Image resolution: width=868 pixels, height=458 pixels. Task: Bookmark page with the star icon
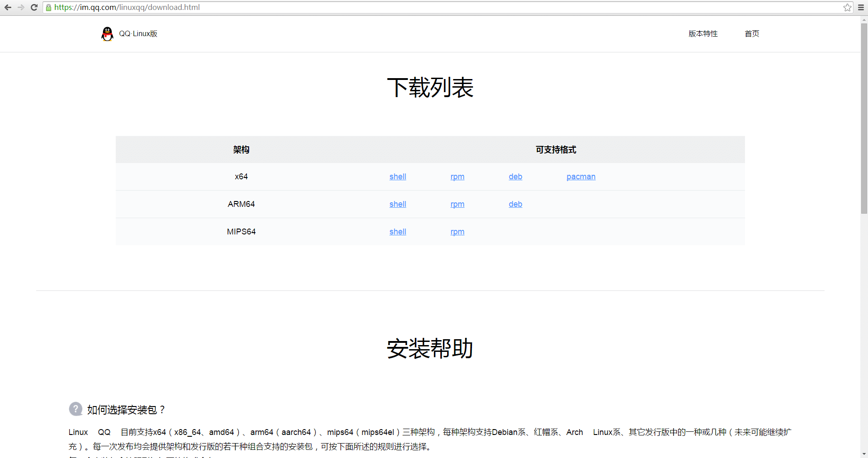pos(847,7)
